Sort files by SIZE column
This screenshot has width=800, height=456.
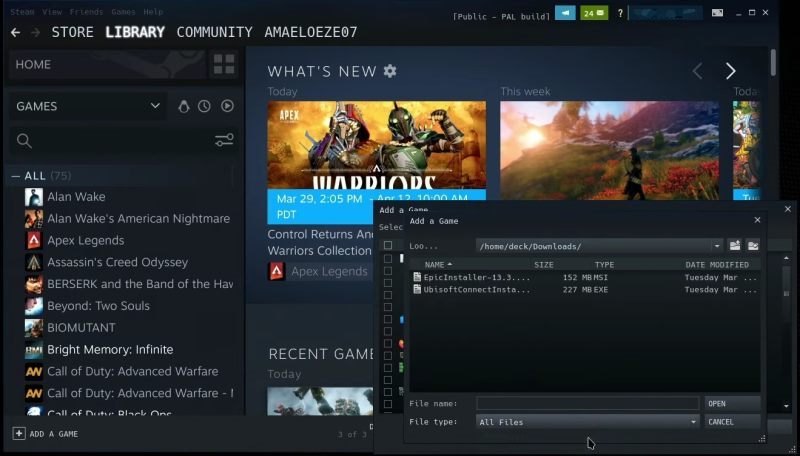click(x=543, y=265)
